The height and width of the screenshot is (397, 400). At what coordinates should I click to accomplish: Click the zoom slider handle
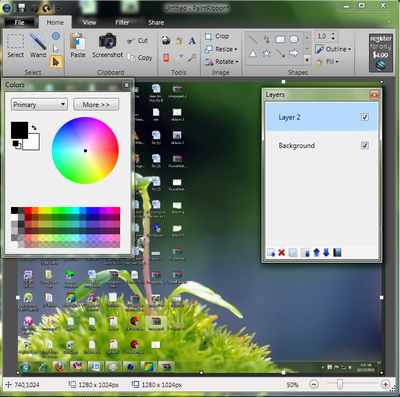tap(340, 385)
